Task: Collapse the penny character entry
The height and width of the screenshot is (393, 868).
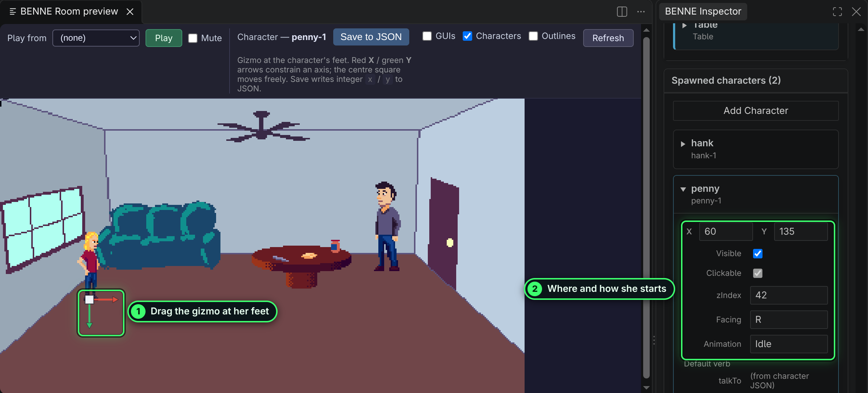Action: (x=683, y=189)
